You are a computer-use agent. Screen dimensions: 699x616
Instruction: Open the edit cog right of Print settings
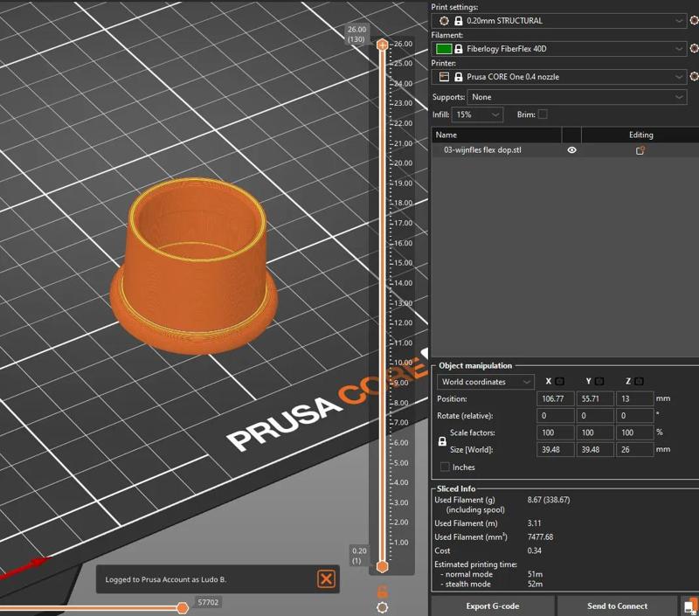pyautogui.click(x=695, y=20)
